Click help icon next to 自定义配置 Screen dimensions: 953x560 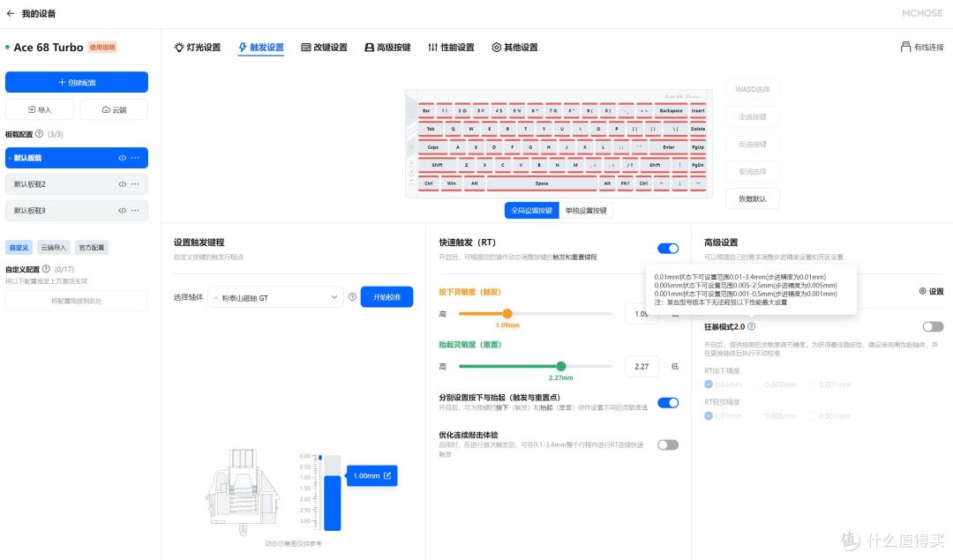46,268
